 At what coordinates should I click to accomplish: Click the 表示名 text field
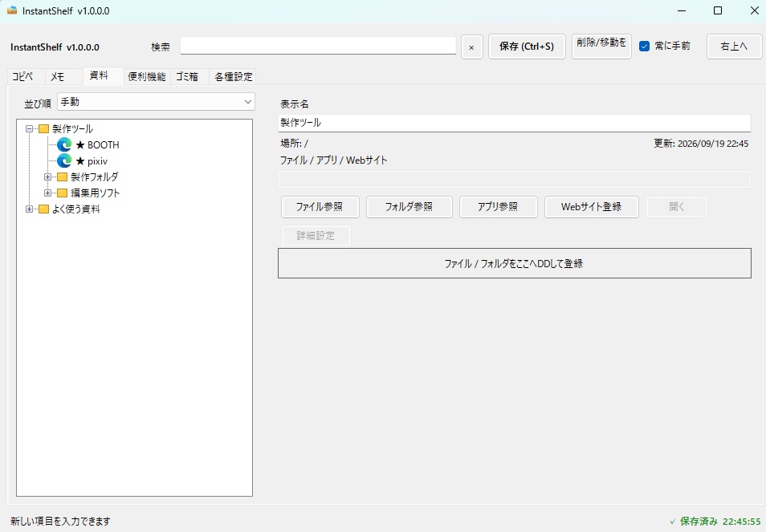tap(515, 123)
